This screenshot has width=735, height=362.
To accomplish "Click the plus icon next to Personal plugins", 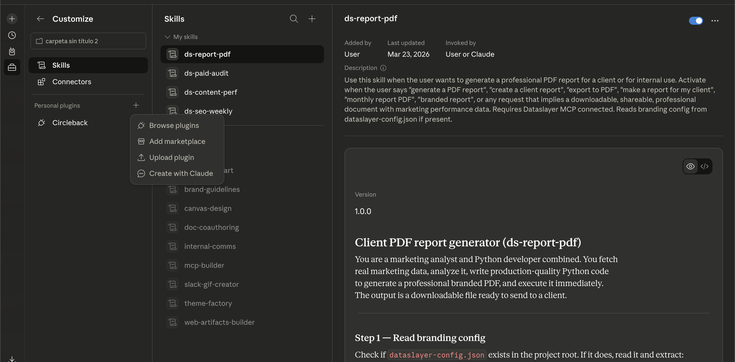I will (136, 106).
